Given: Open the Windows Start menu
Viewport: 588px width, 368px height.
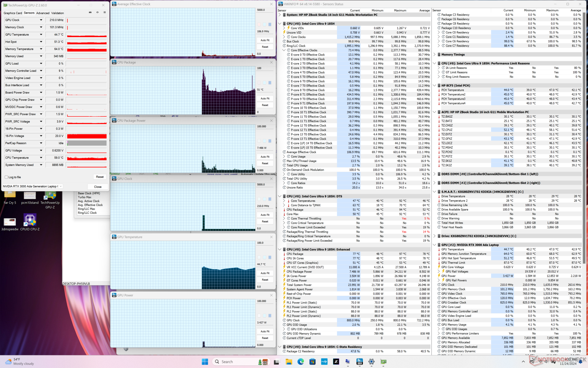Looking at the screenshot, I should (205, 362).
